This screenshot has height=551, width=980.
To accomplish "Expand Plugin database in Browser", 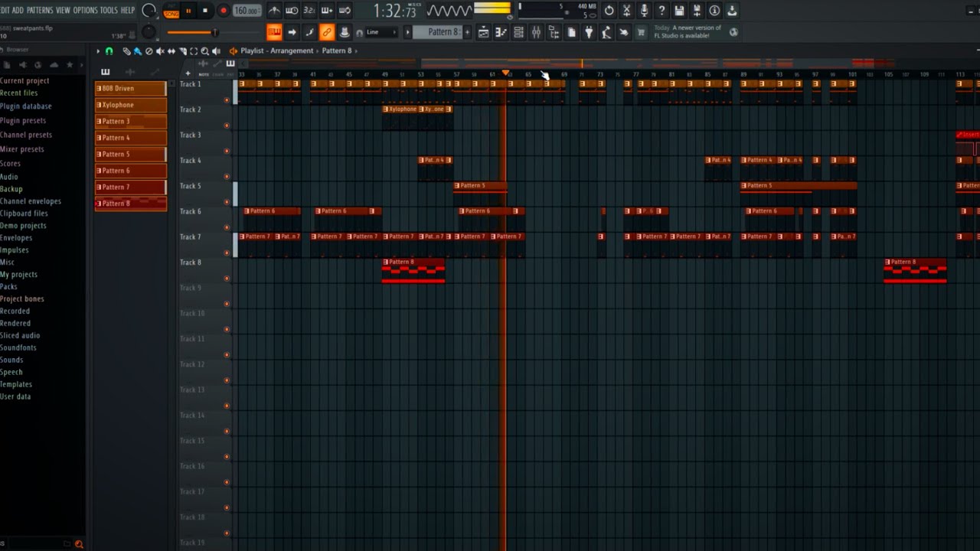I will click(x=26, y=106).
